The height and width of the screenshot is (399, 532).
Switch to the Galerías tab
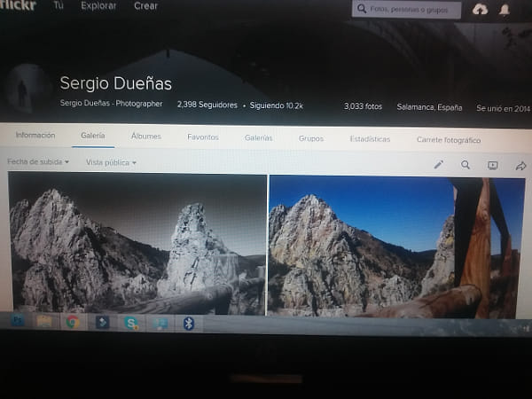pos(259,137)
